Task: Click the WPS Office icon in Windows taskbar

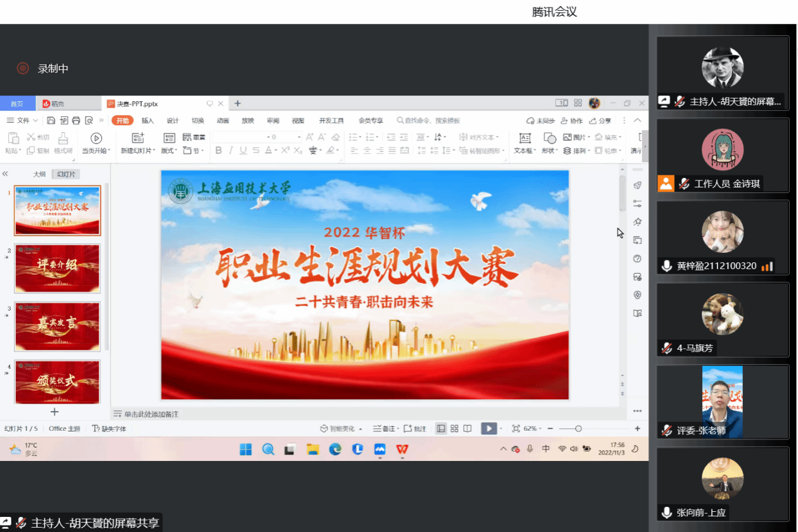Action: click(402, 449)
